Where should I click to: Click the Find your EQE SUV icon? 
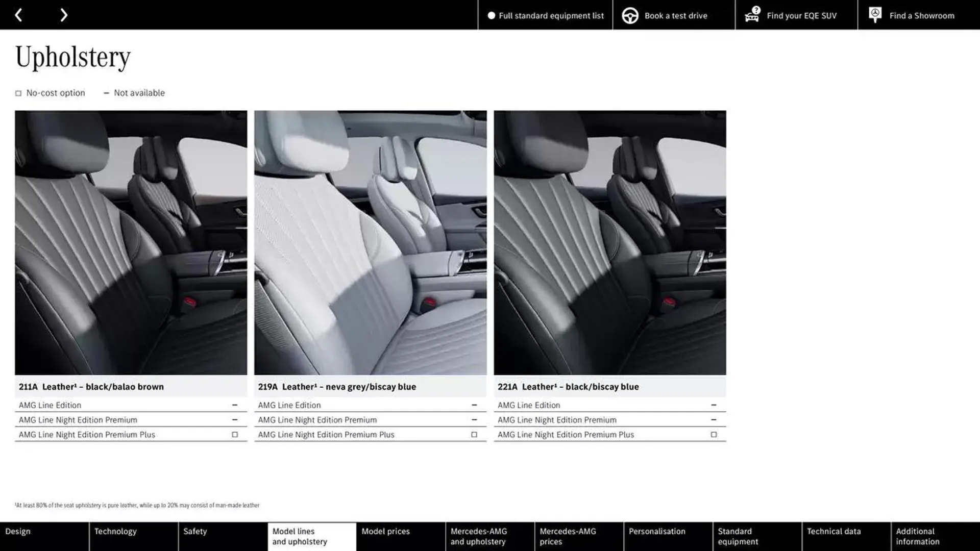pyautogui.click(x=752, y=15)
